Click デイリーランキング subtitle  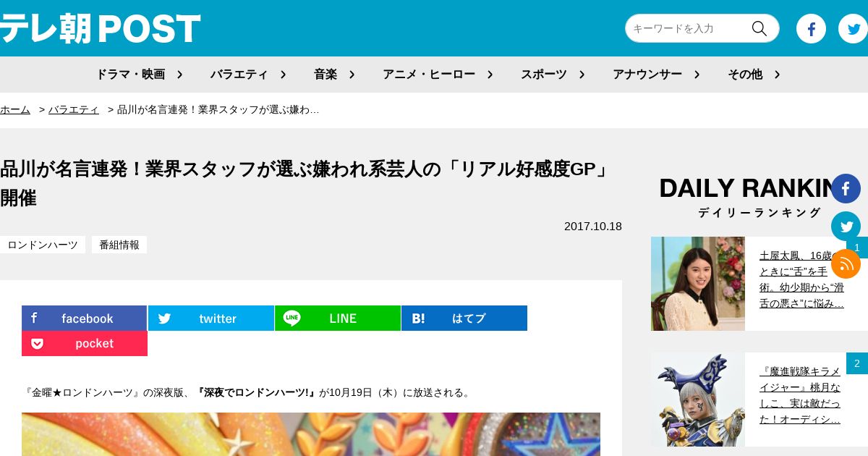[x=759, y=212]
